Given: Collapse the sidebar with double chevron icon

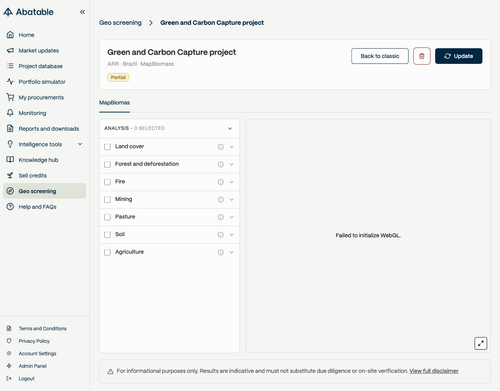Looking at the screenshot, I should (82, 12).
